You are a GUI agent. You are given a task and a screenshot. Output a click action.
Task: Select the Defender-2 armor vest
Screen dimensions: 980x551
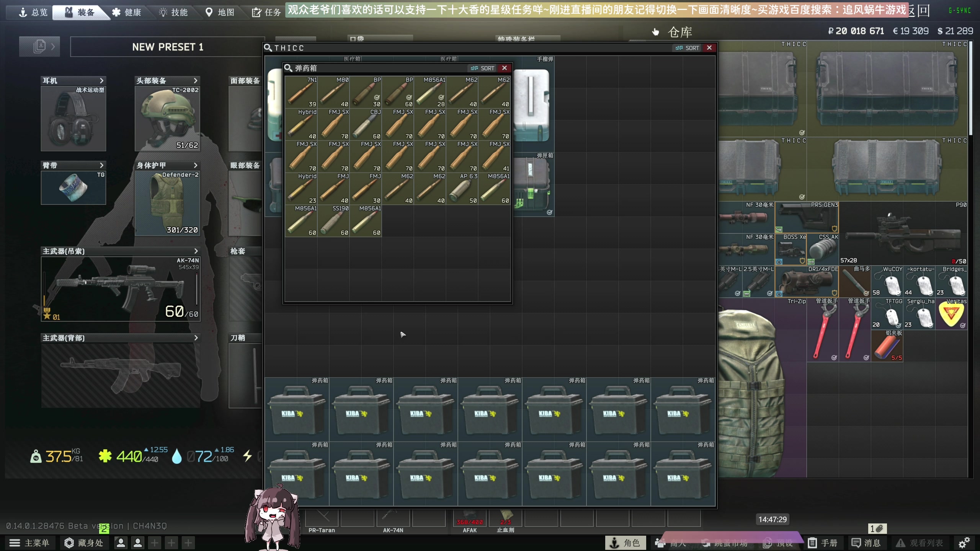167,203
